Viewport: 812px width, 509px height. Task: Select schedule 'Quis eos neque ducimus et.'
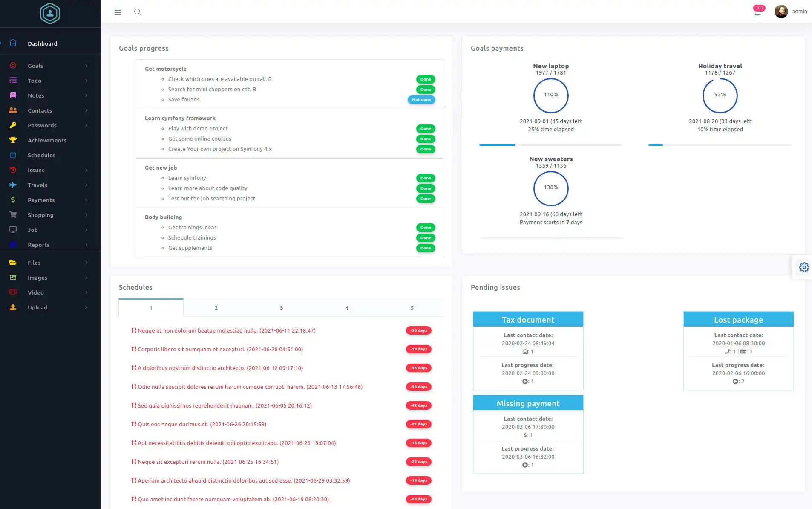click(202, 424)
